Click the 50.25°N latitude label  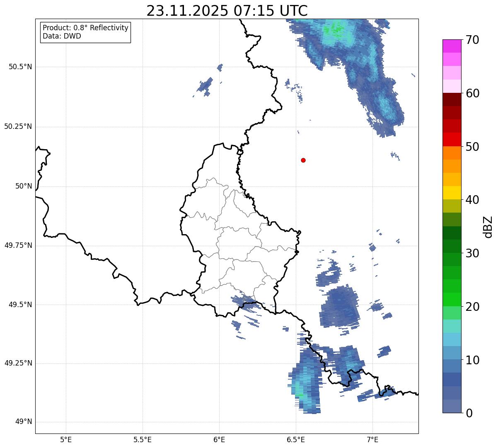(x=18, y=126)
